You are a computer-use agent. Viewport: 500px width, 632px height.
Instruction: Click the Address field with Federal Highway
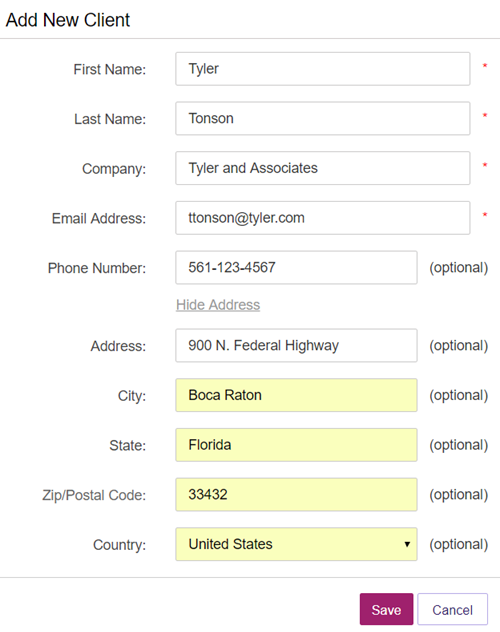point(297,345)
